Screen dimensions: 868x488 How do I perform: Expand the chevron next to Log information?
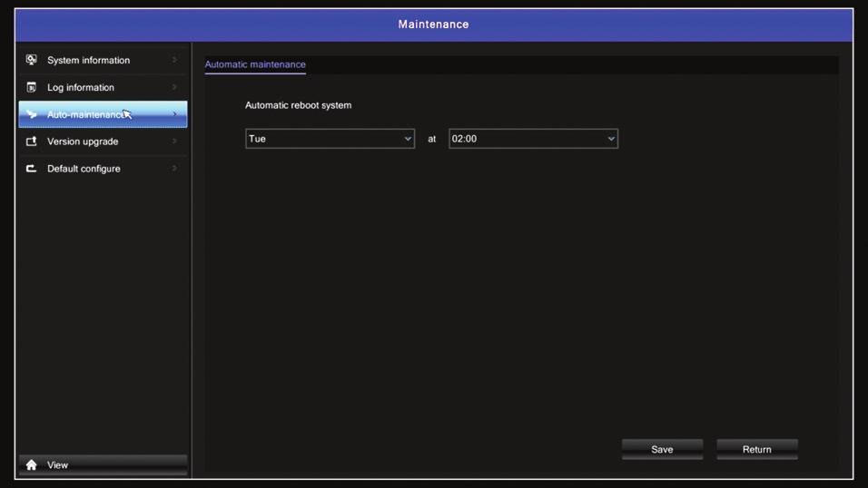(174, 87)
